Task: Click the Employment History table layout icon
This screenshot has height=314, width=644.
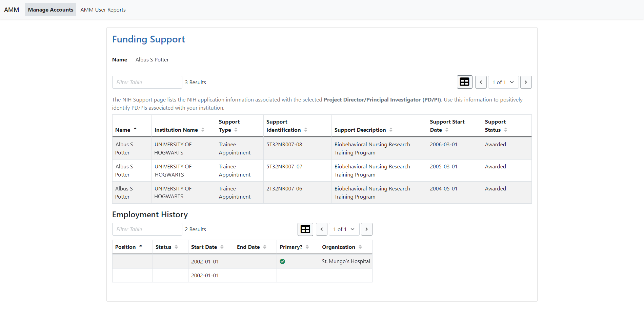Action: [x=305, y=229]
